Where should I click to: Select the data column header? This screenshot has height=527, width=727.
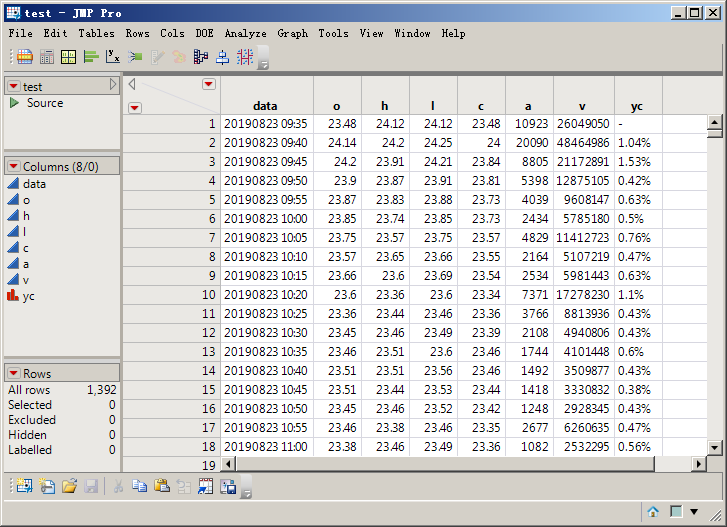[x=265, y=105]
